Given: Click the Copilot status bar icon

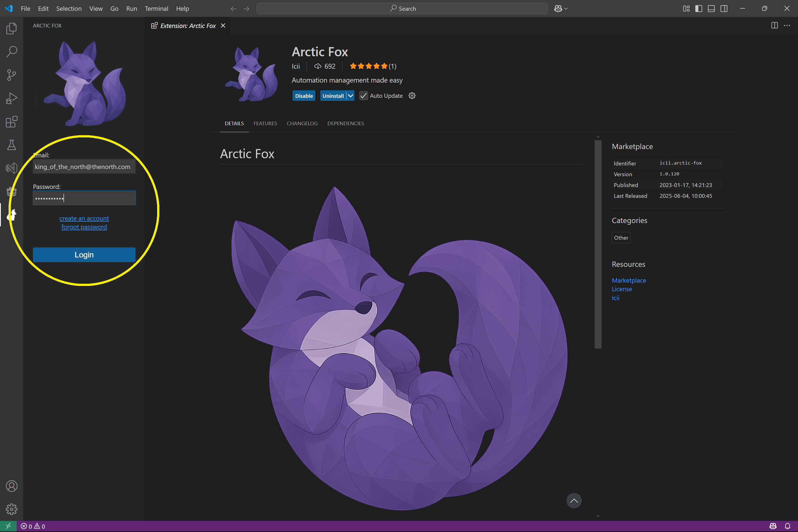Looking at the screenshot, I should coord(773,526).
